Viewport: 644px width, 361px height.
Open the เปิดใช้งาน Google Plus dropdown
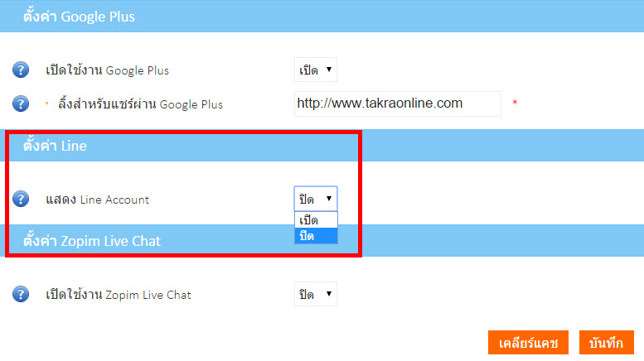[x=316, y=70]
